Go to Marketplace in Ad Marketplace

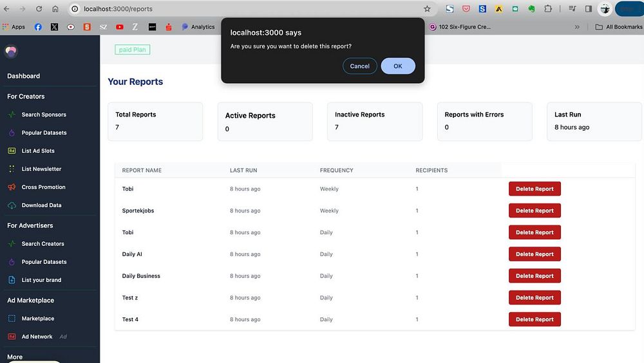pyautogui.click(x=38, y=318)
